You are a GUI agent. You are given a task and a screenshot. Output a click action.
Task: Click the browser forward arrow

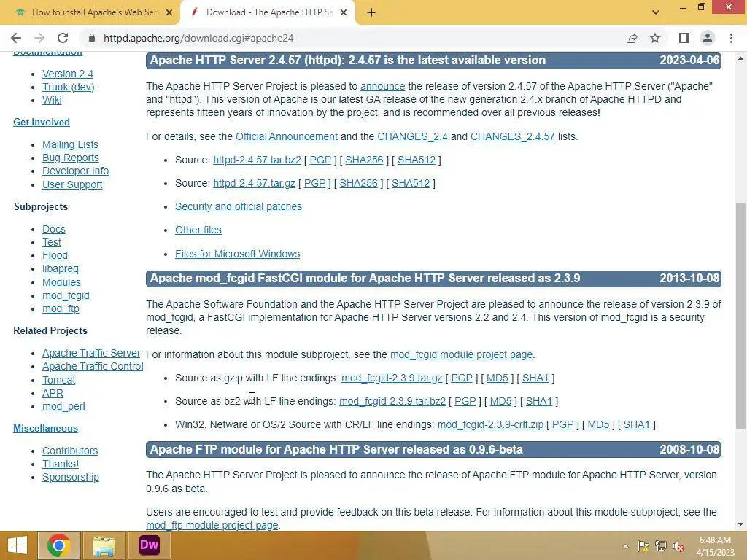tap(39, 38)
